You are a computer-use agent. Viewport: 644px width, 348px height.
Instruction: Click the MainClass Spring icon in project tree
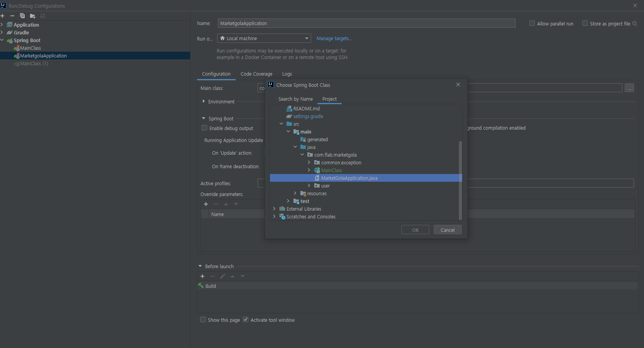317,170
